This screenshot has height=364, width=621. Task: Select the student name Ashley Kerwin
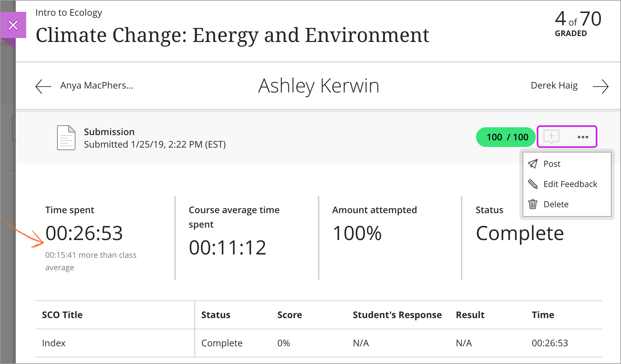[319, 86]
